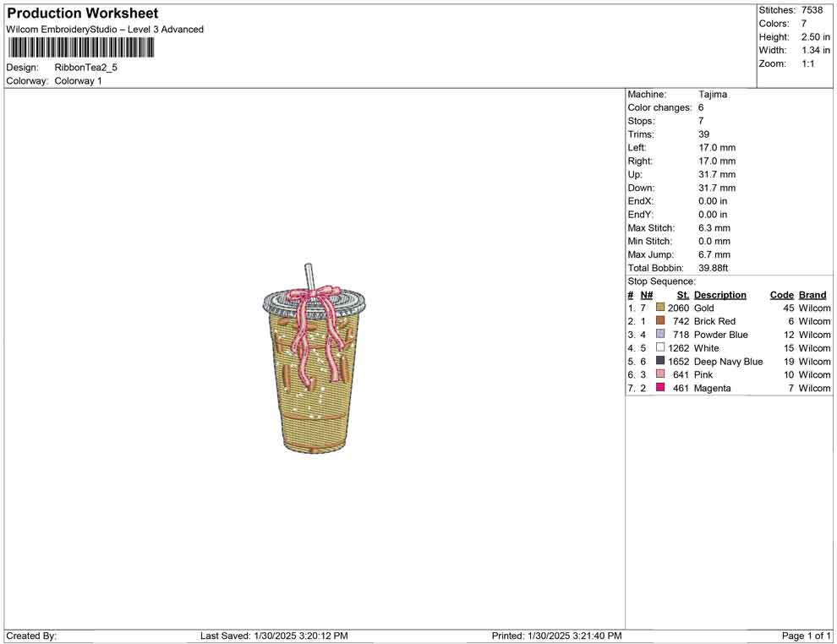Click the total bobbin value '39.88ft'

[714, 268]
